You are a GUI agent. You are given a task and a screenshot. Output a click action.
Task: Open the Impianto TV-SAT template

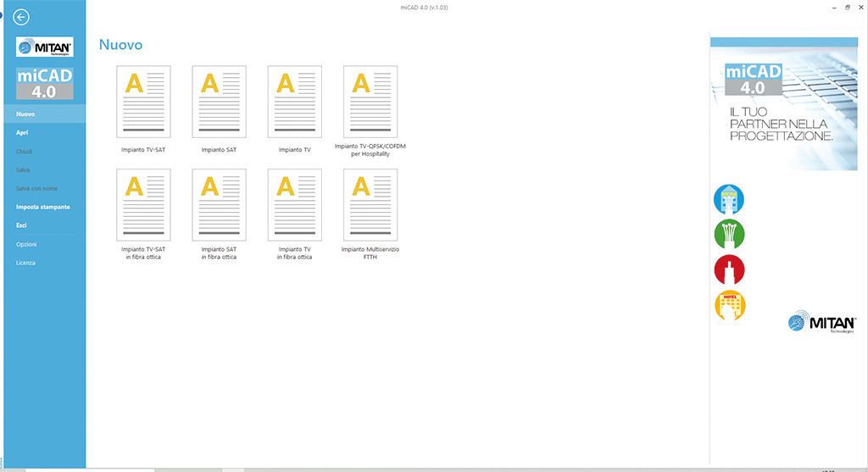click(x=143, y=102)
